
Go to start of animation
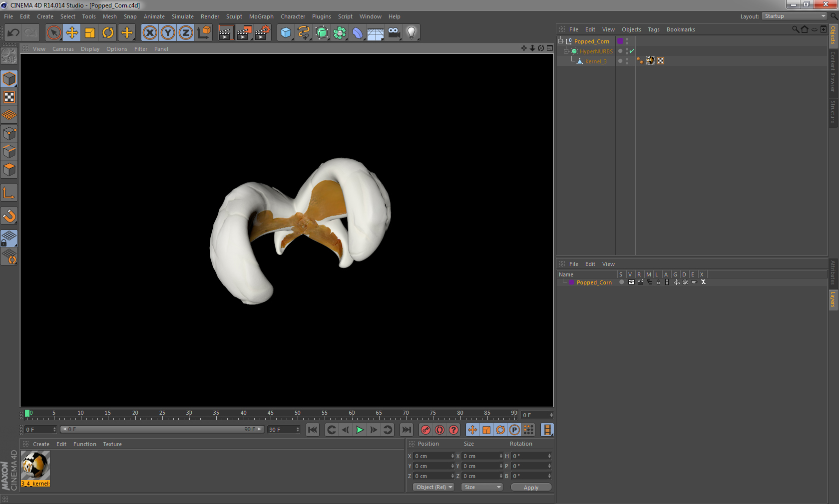(313, 430)
